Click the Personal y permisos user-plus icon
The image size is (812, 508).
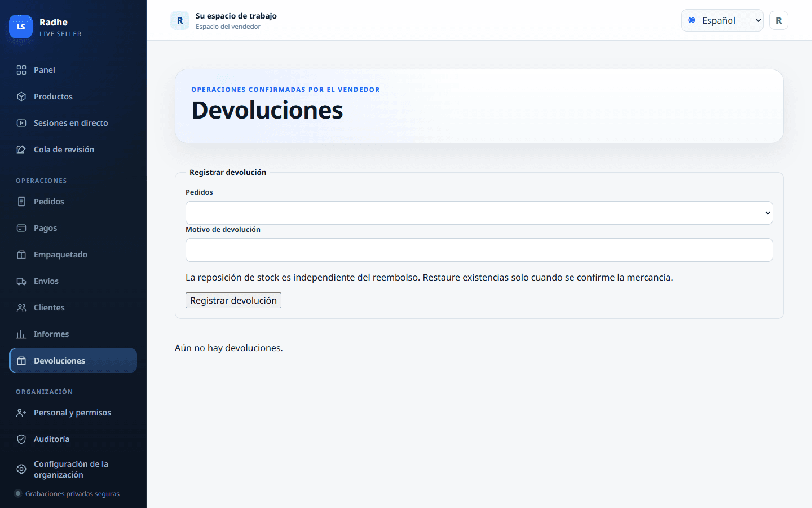(x=21, y=413)
